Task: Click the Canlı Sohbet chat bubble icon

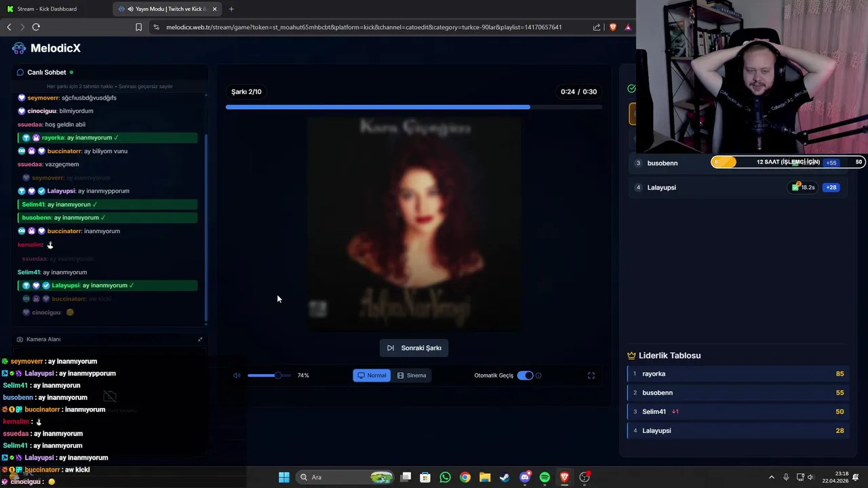Action: [20, 73]
